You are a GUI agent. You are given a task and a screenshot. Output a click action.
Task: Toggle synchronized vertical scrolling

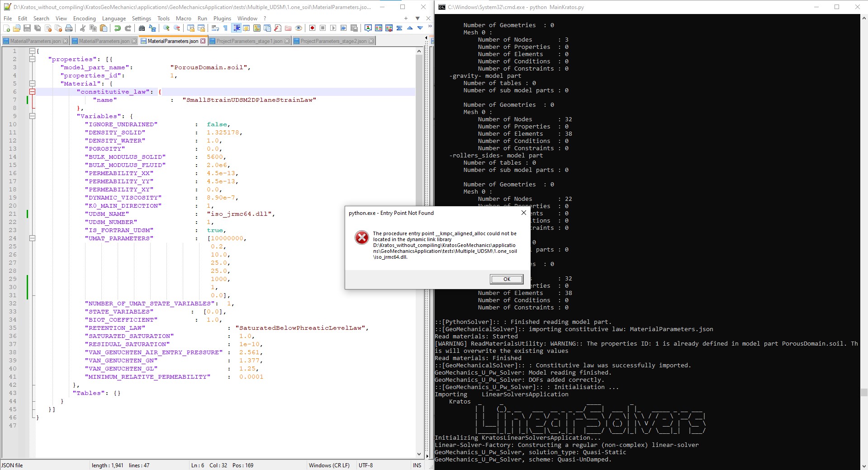pyautogui.click(x=190, y=28)
